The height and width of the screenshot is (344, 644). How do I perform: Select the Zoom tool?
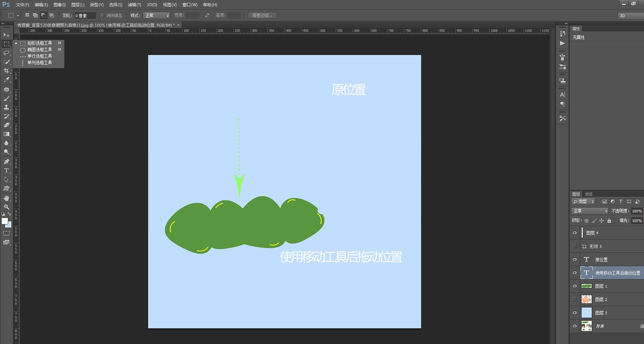(x=6, y=207)
